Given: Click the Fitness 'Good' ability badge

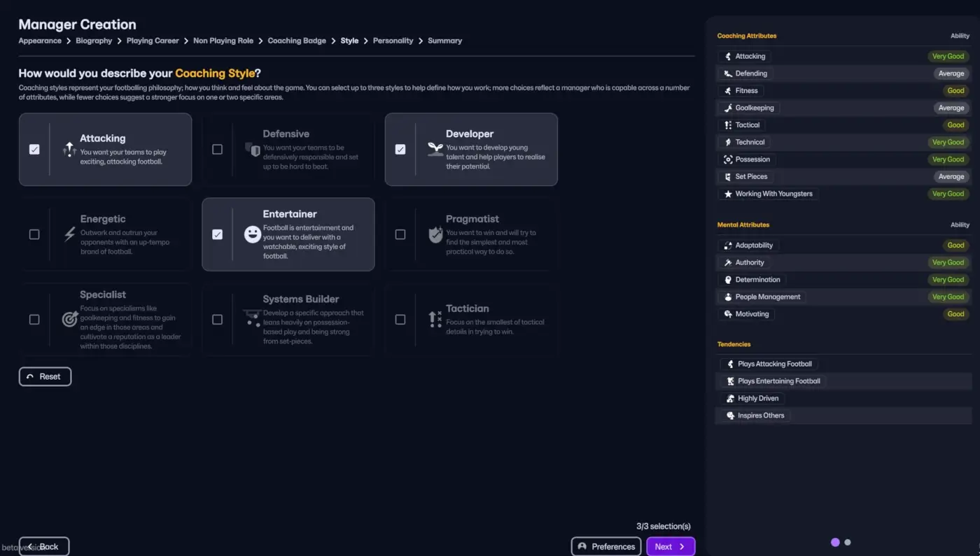Looking at the screenshot, I should 955,90.
